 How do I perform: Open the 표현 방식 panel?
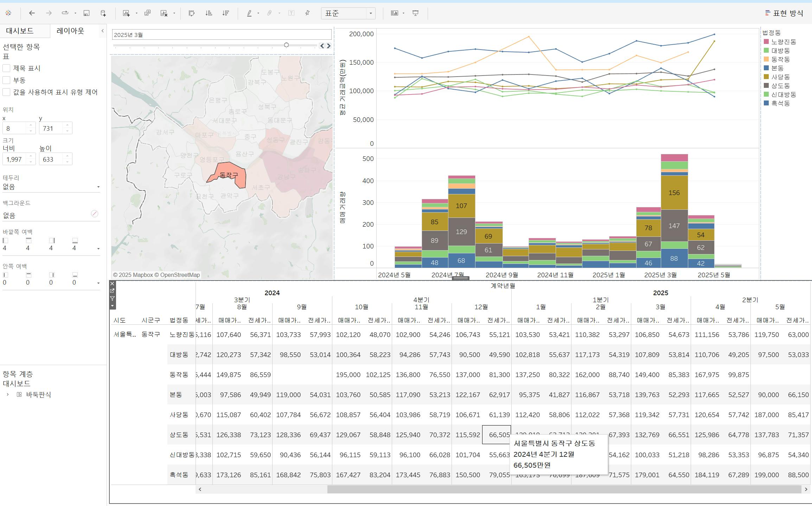pyautogui.click(x=784, y=13)
